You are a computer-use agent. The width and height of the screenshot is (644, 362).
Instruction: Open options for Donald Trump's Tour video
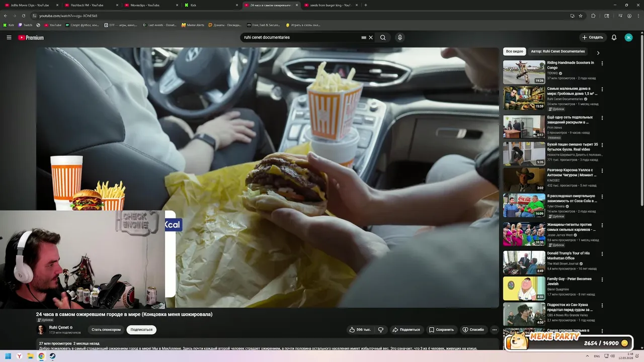coord(602,254)
